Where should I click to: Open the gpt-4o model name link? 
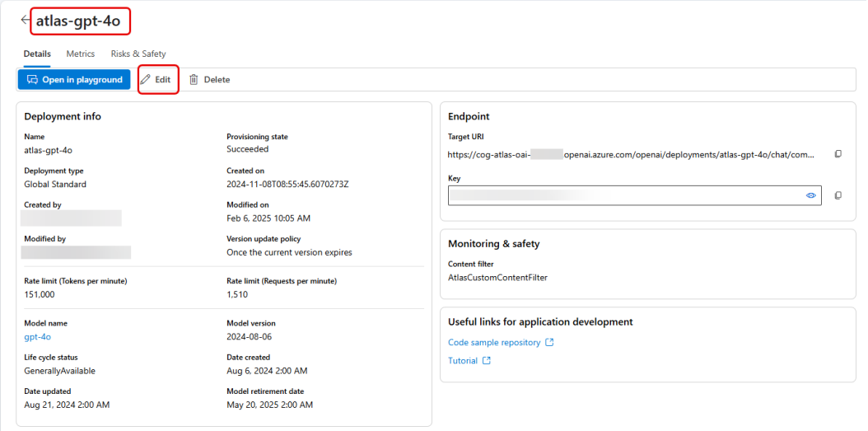(38, 337)
